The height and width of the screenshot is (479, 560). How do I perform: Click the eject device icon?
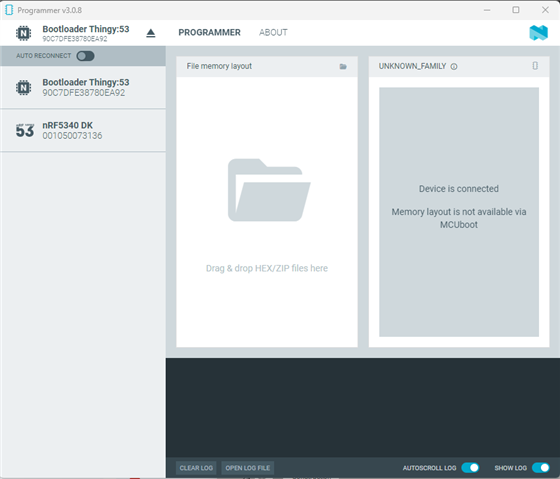click(x=151, y=33)
